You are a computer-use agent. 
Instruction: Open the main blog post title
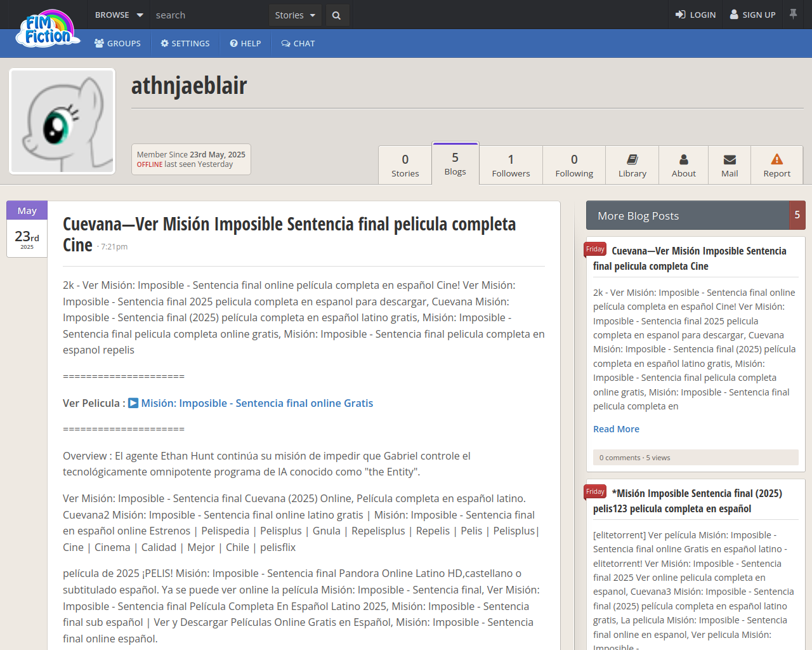pos(289,234)
